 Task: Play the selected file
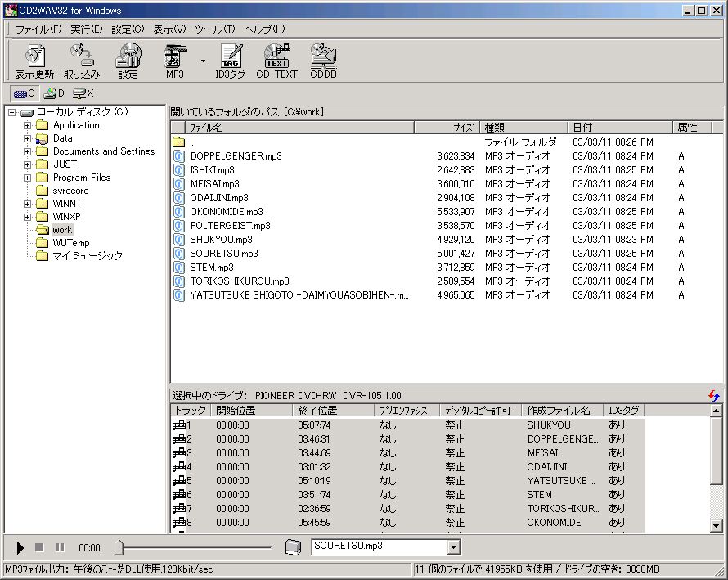20,548
